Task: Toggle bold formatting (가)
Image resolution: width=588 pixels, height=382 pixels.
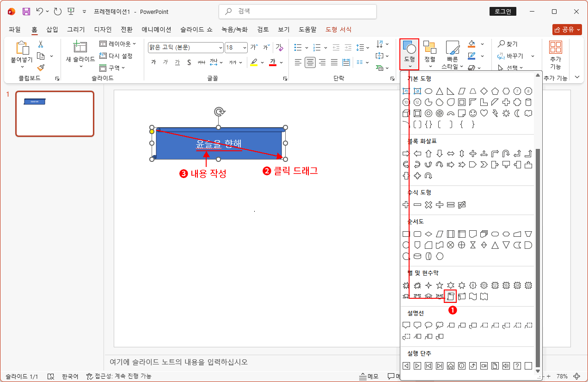Action: [x=153, y=61]
